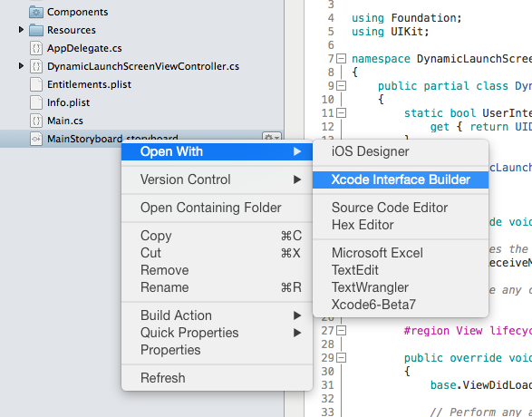Select DynamicLaunchScreenViewController.cs in the tree

point(143,66)
